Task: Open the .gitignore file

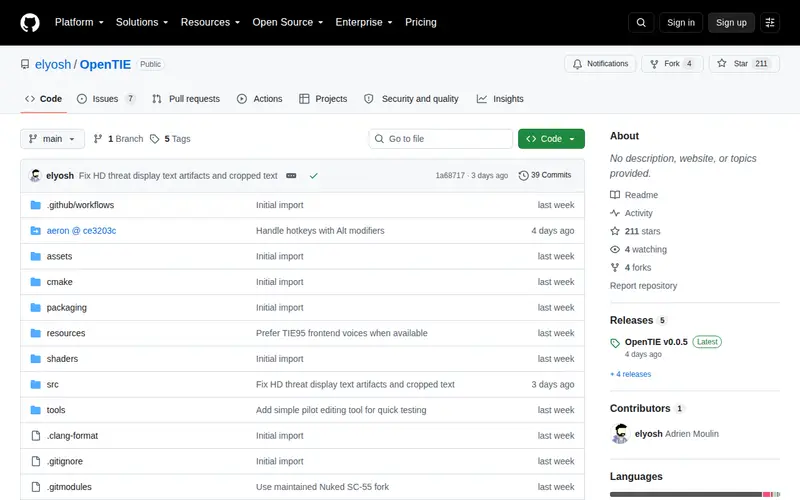Action: click(65, 461)
